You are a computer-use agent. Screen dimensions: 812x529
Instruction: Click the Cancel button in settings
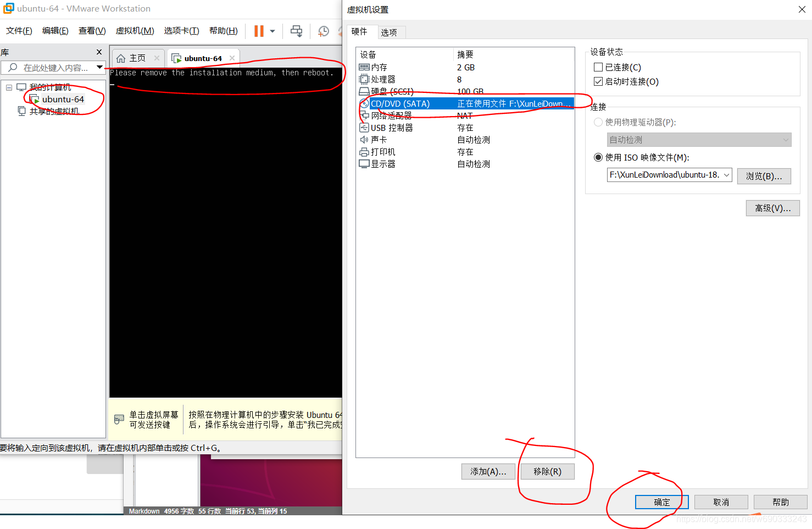pos(721,502)
